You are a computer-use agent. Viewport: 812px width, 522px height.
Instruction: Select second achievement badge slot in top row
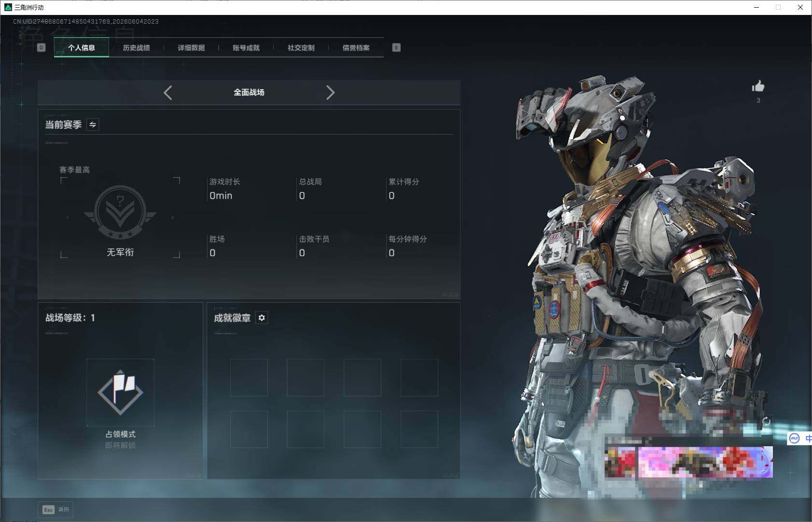(306, 378)
